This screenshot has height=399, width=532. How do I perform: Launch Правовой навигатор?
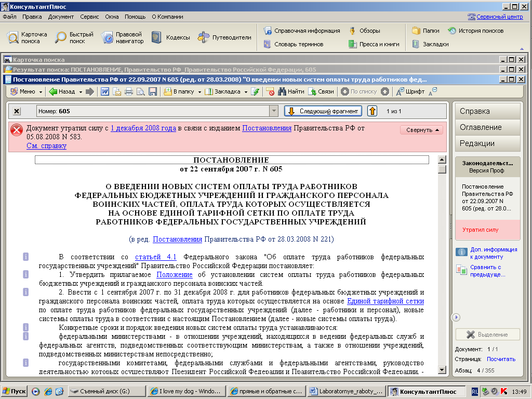123,37
